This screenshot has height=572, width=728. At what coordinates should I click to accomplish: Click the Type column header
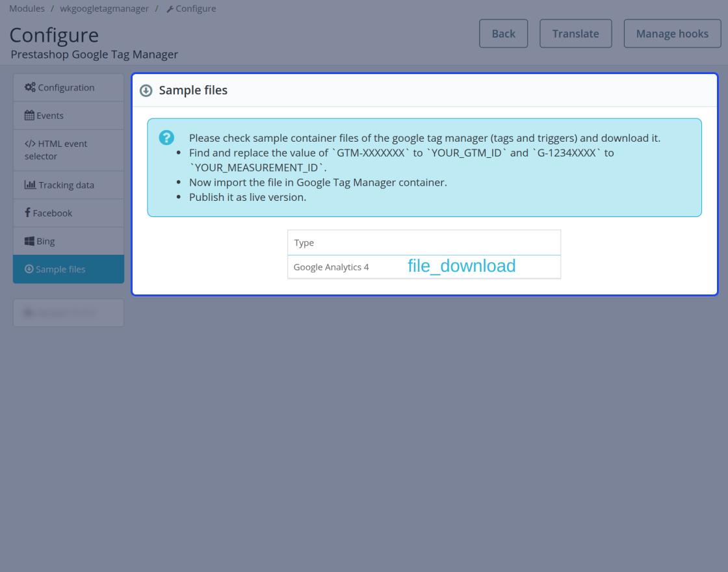pos(304,242)
